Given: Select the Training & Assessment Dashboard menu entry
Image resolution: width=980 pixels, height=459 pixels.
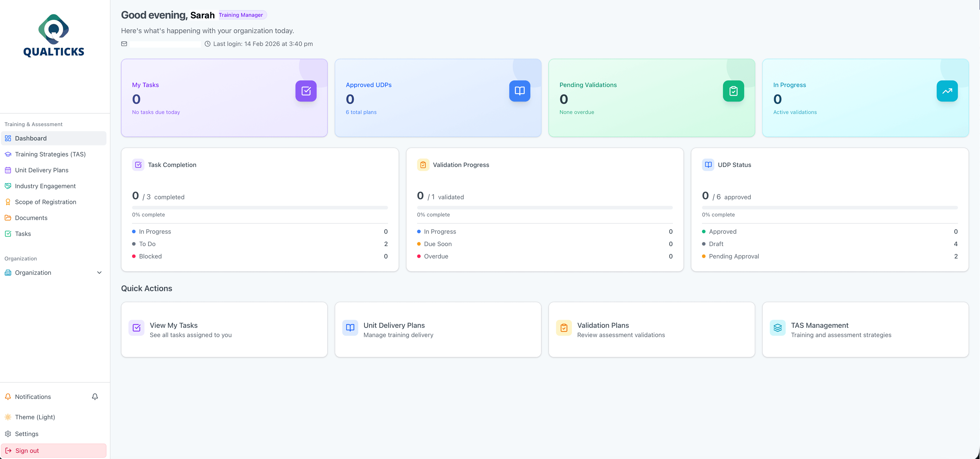Looking at the screenshot, I should pos(30,138).
